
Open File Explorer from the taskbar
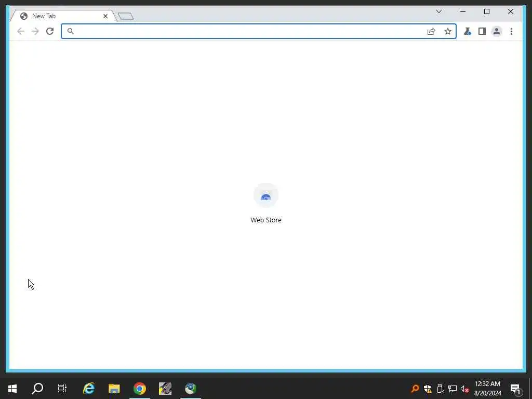point(114,389)
